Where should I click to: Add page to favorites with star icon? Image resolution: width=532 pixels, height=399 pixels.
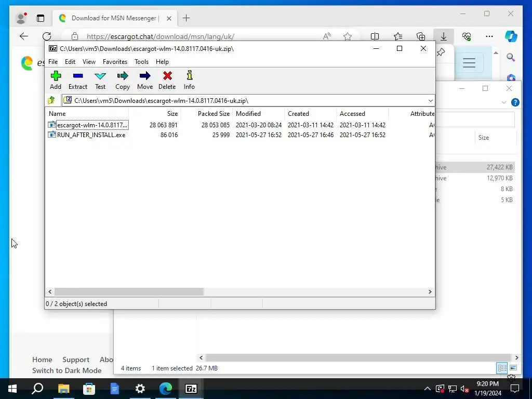pos(348,36)
